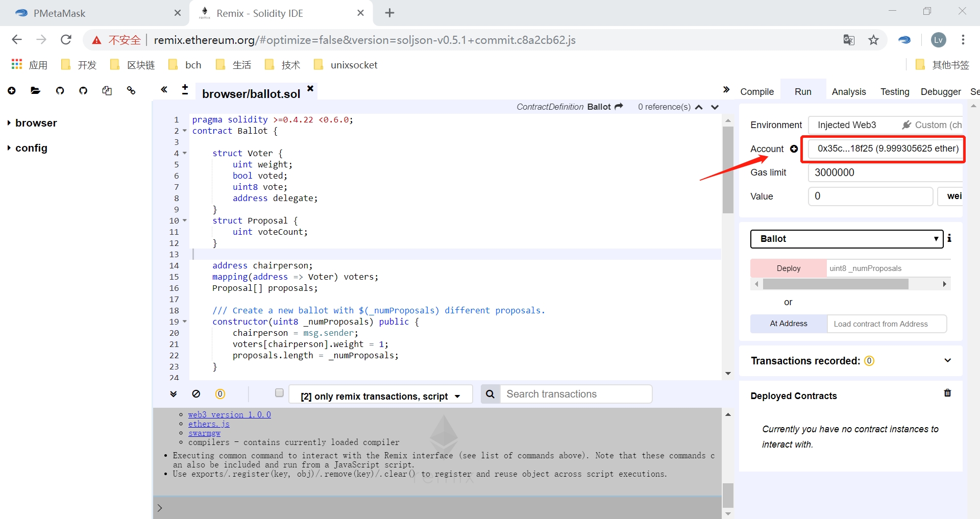Image resolution: width=980 pixels, height=519 pixels.
Task: Open local file folder icon
Action: (x=35, y=91)
